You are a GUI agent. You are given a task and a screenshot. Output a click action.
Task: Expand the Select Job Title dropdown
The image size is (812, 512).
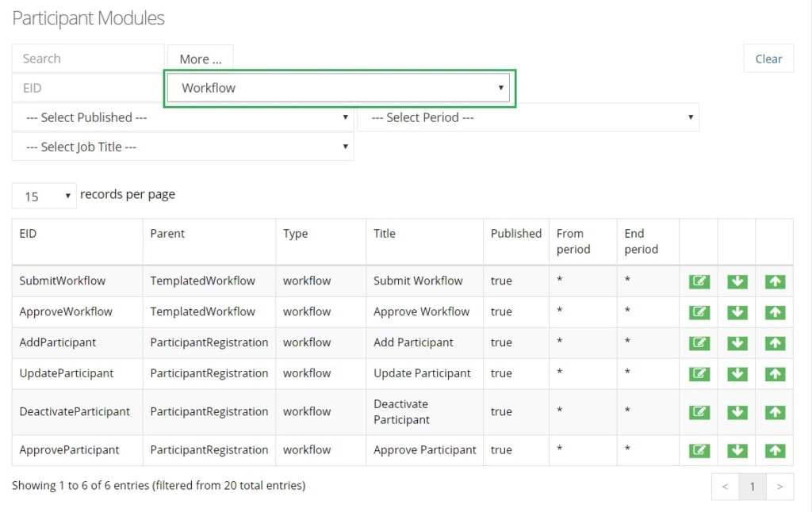[183, 147]
